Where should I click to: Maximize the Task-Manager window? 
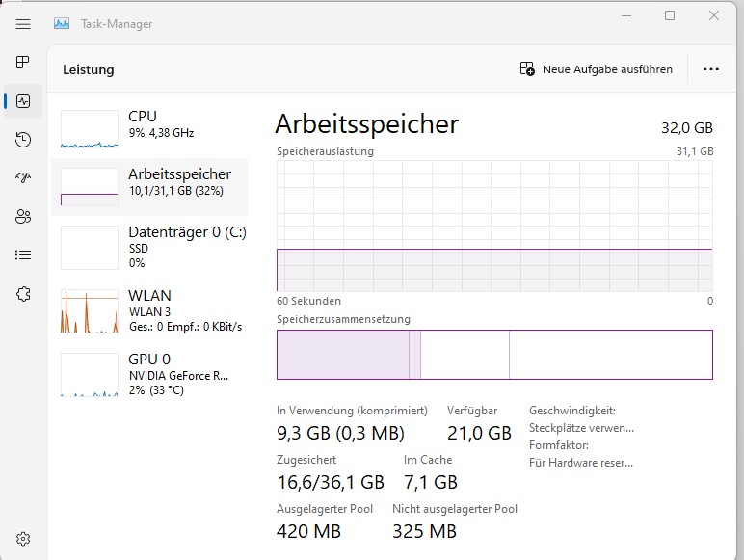coord(670,15)
